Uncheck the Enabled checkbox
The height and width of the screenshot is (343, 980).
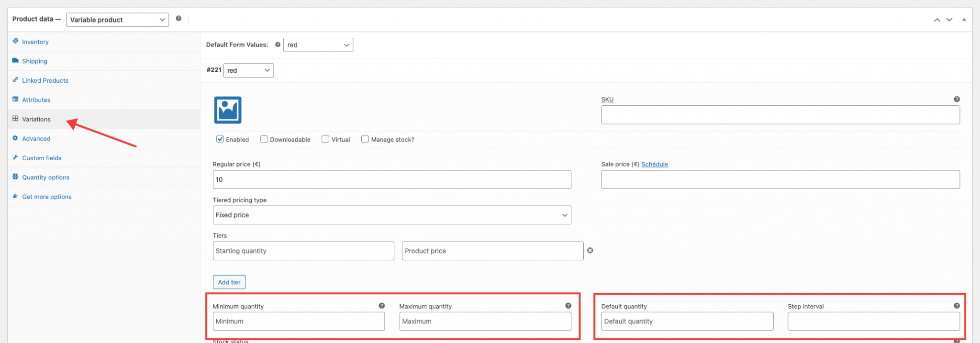[x=220, y=139]
